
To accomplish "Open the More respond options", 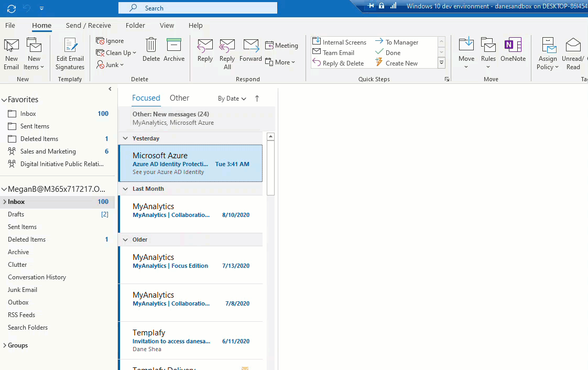I will point(280,62).
